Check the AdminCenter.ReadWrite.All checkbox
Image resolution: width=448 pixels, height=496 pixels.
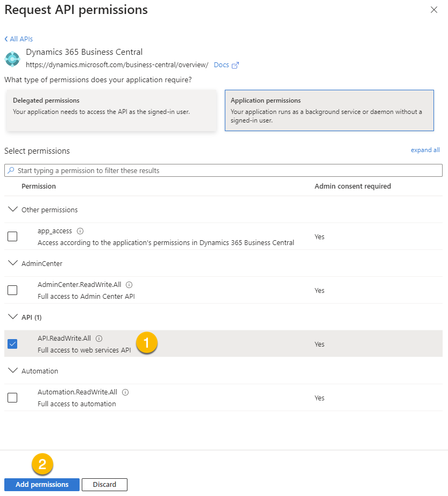tap(12, 290)
